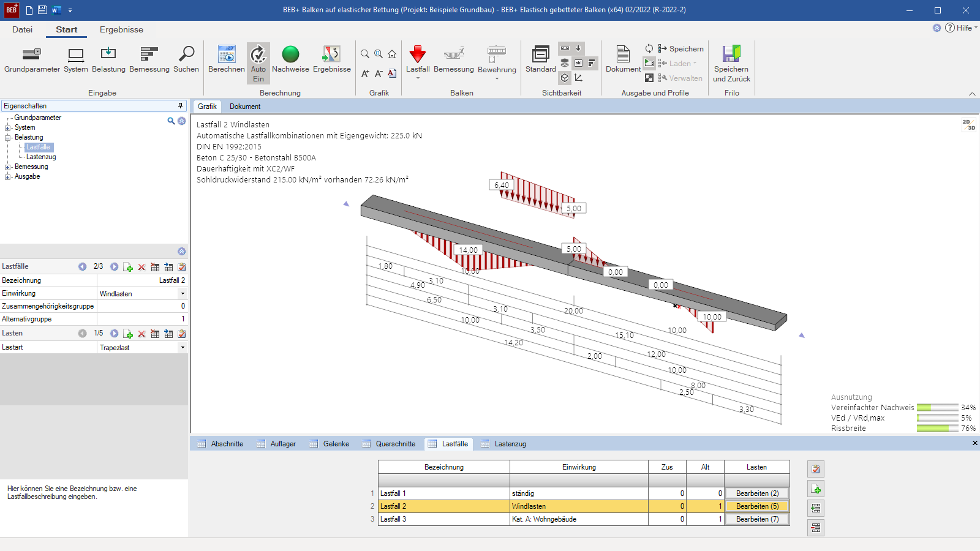This screenshot has height=551, width=980.
Task: Open the Belastung input ribbon icon
Action: pos(108,60)
